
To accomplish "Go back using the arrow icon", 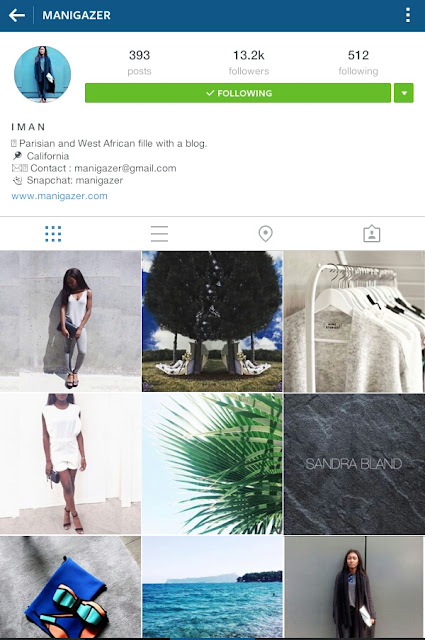I will click(17, 16).
